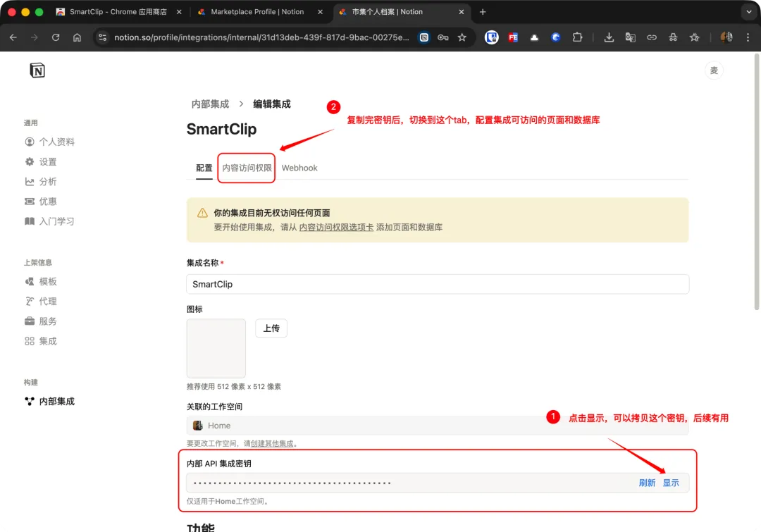Open the Webhook tab

(x=299, y=168)
